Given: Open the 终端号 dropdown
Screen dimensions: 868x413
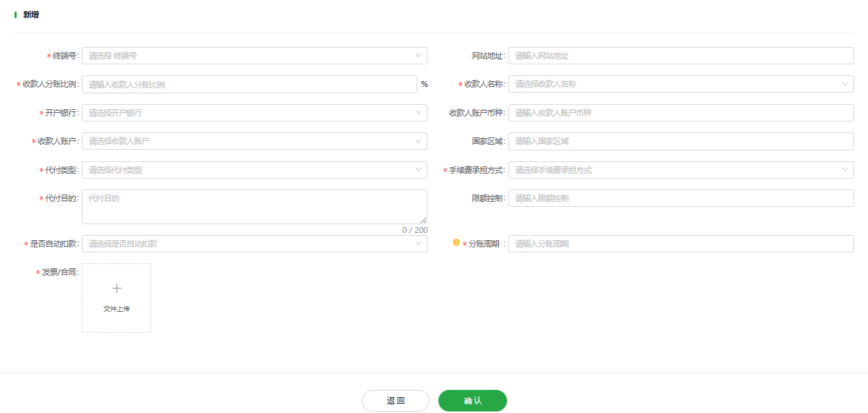Looking at the screenshot, I should [x=255, y=56].
